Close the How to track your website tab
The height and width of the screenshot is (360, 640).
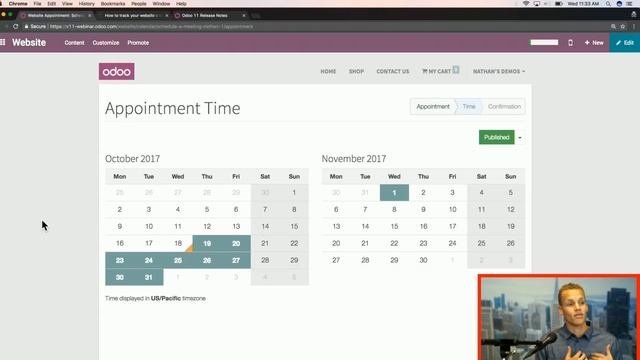(x=167, y=16)
